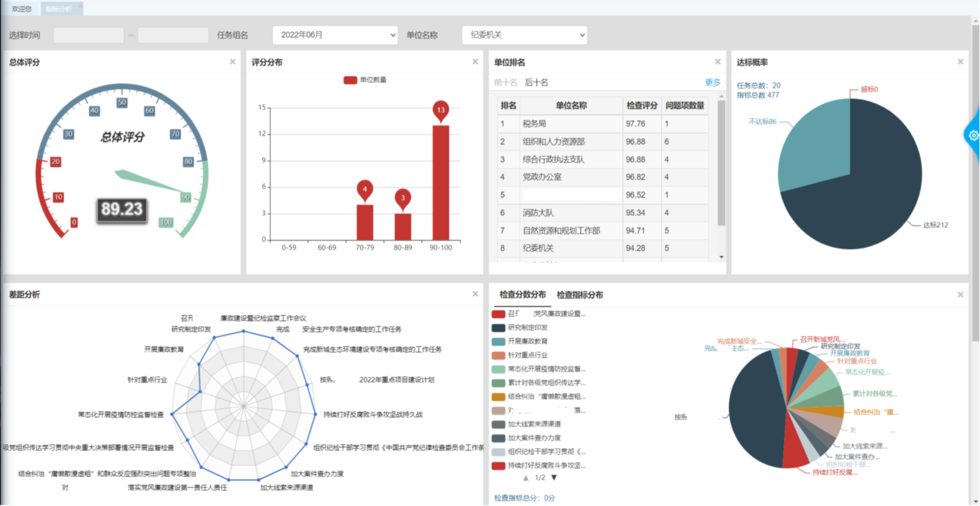
Task: Click the ranking table scroll down arrow
Action: pos(721,257)
